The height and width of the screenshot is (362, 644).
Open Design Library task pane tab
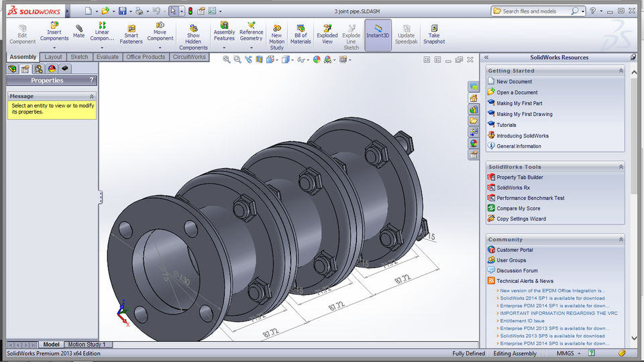coord(474,109)
